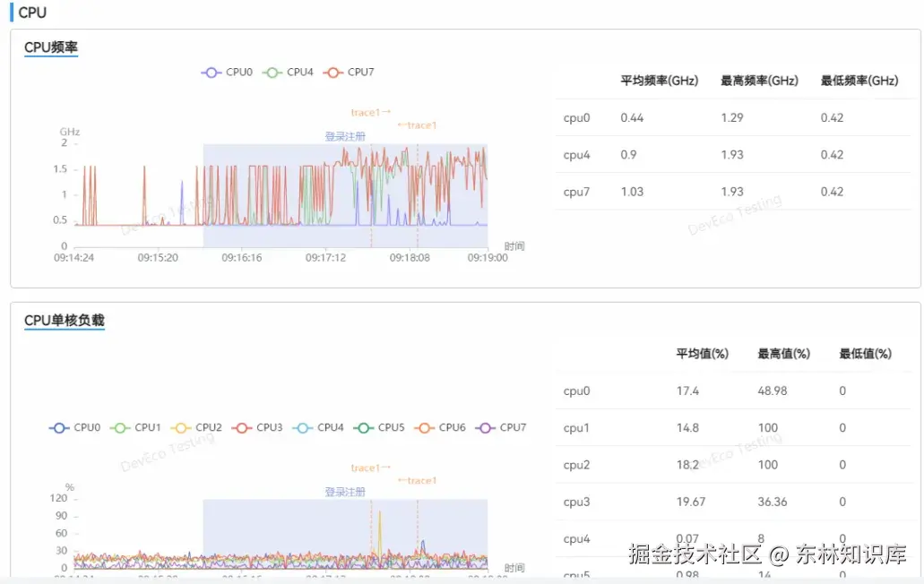Toggle CPU0 series in per-core load legend

75,427
